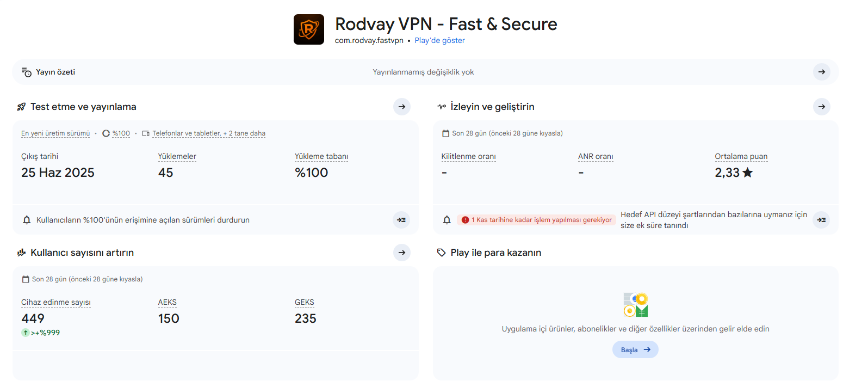Click the com.rodvay.fastvpn package name
This screenshot has height=387, width=868.
[369, 40]
